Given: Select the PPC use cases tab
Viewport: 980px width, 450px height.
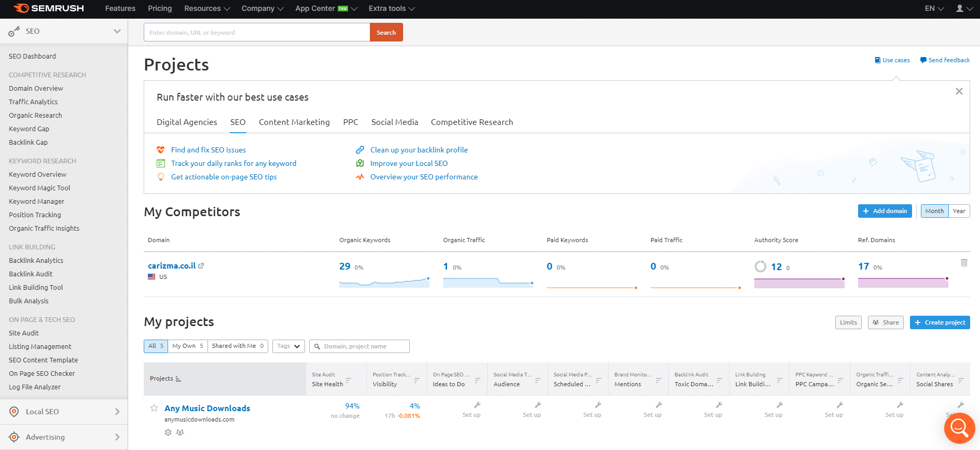Looking at the screenshot, I should (x=351, y=122).
